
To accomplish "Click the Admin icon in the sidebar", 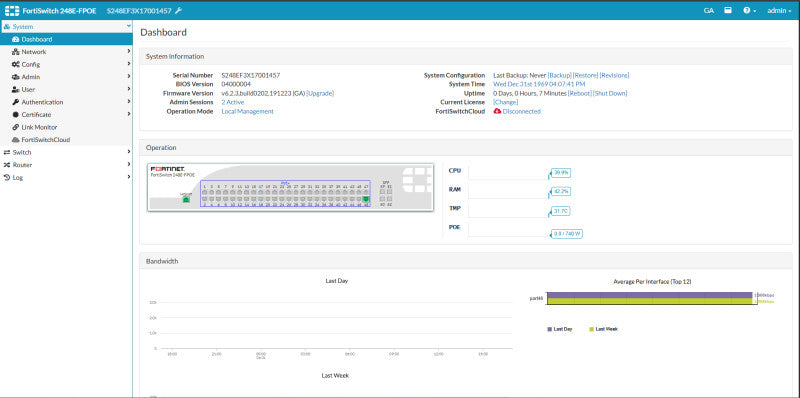I will pyautogui.click(x=15, y=77).
